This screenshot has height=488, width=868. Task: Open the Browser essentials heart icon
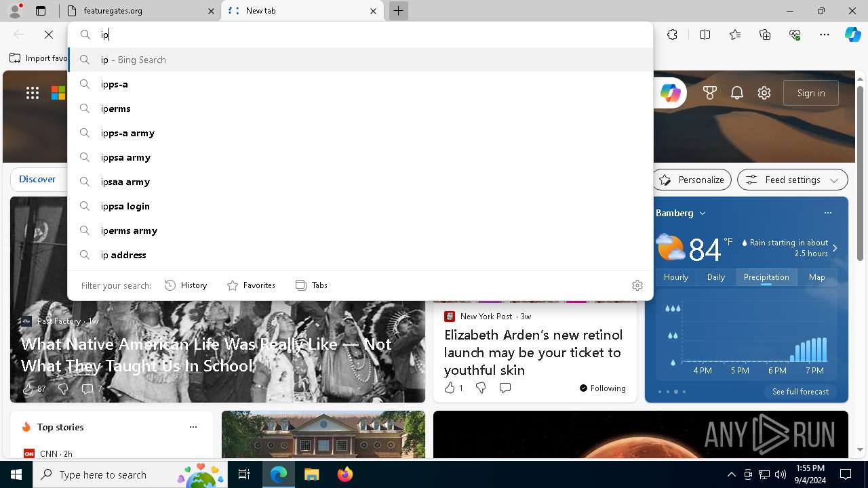pos(795,35)
